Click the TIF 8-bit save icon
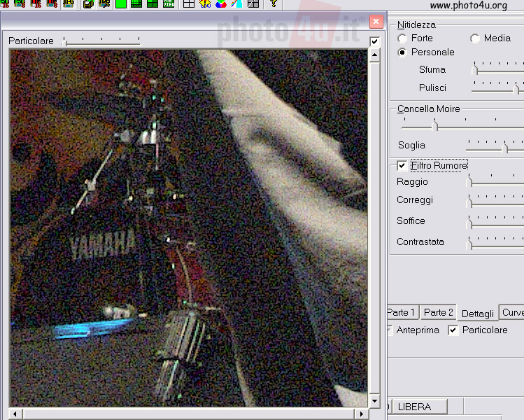The width and height of the screenshot is (524, 420). pyautogui.click(x=52, y=3)
